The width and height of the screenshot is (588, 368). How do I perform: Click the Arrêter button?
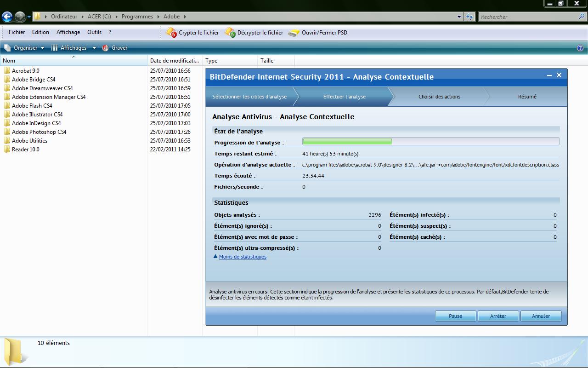pos(498,316)
